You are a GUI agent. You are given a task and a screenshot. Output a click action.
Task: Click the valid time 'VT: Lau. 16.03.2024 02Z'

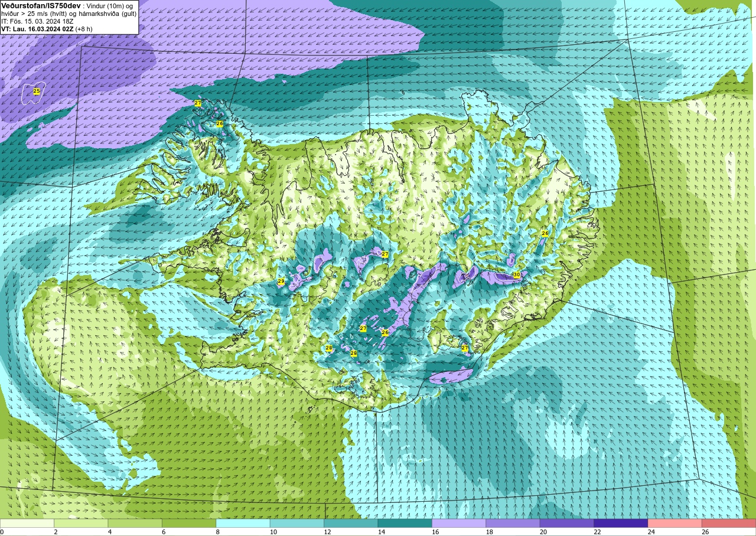(x=37, y=28)
